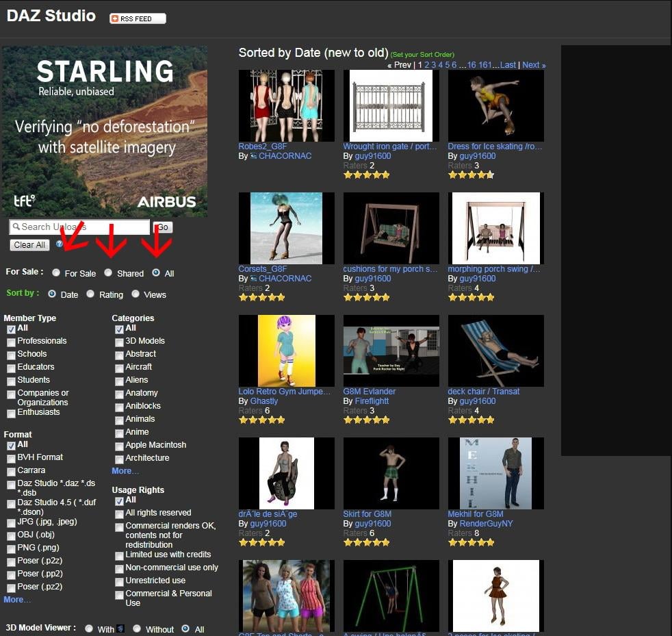Image resolution: width=672 pixels, height=636 pixels.
Task: Select the Shared radio button
Action: pyautogui.click(x=108, y=272)
